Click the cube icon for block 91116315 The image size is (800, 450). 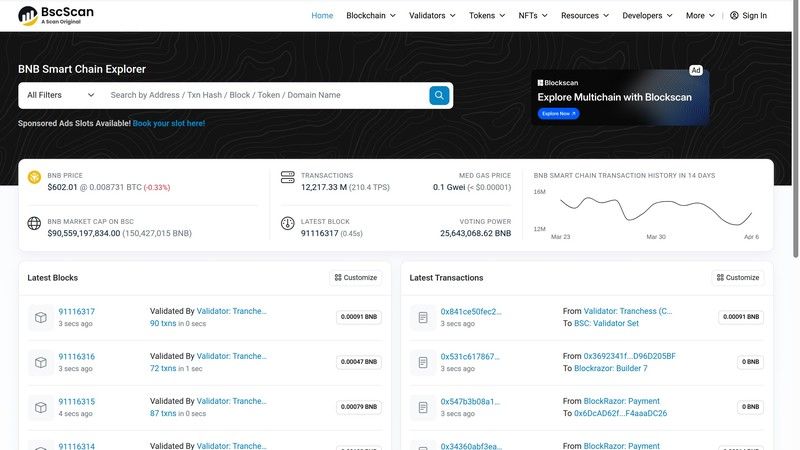(41, 407)
